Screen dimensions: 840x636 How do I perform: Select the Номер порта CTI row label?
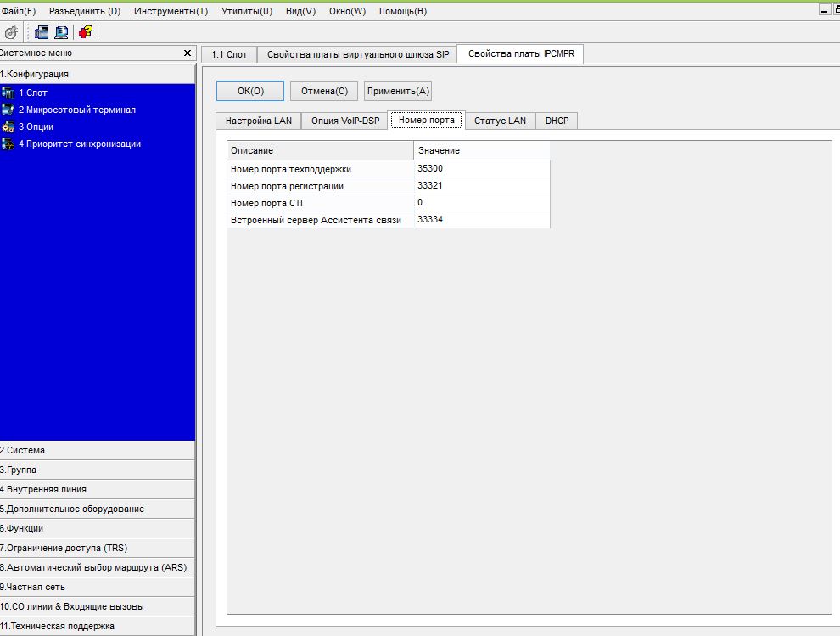[x=321, y=203]
